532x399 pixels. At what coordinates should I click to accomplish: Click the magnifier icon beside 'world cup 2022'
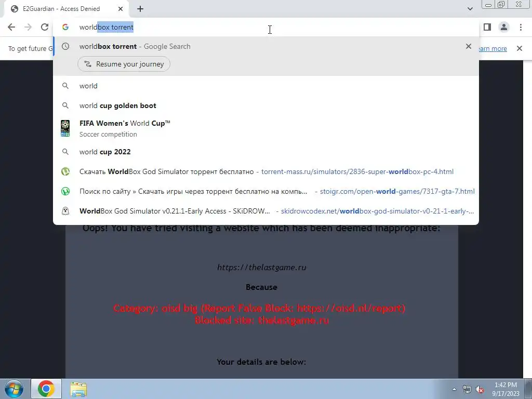[x=65, y=152]
